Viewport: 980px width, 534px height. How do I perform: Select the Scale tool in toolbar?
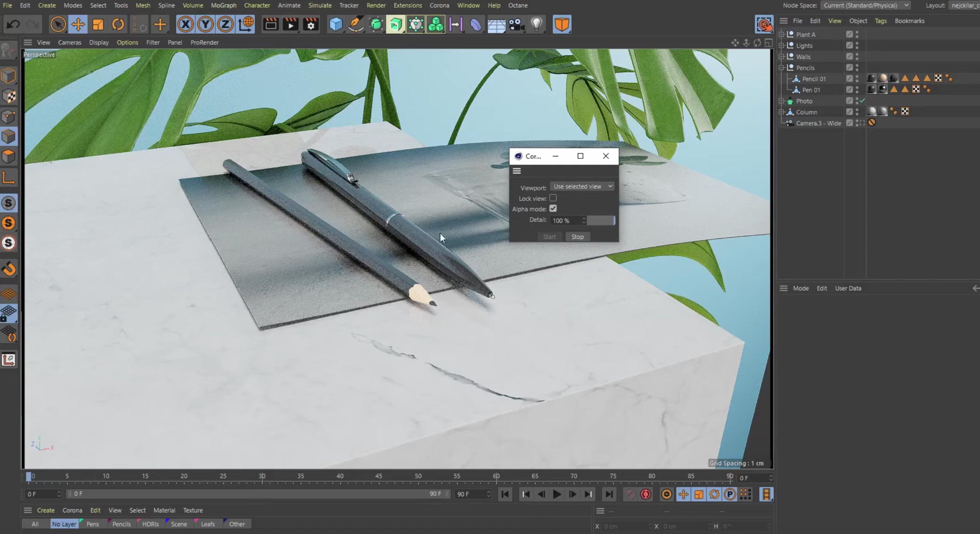point(97,24)
